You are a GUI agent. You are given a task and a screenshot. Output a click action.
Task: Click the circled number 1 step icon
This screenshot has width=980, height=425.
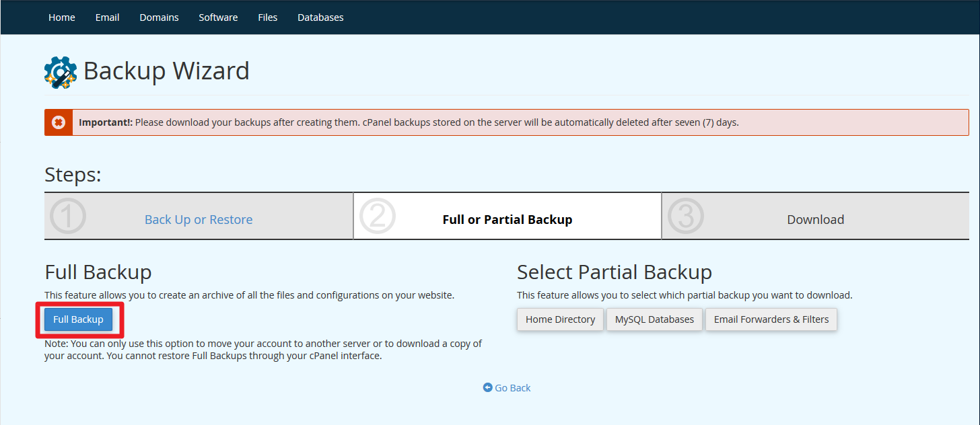point(68,217)
